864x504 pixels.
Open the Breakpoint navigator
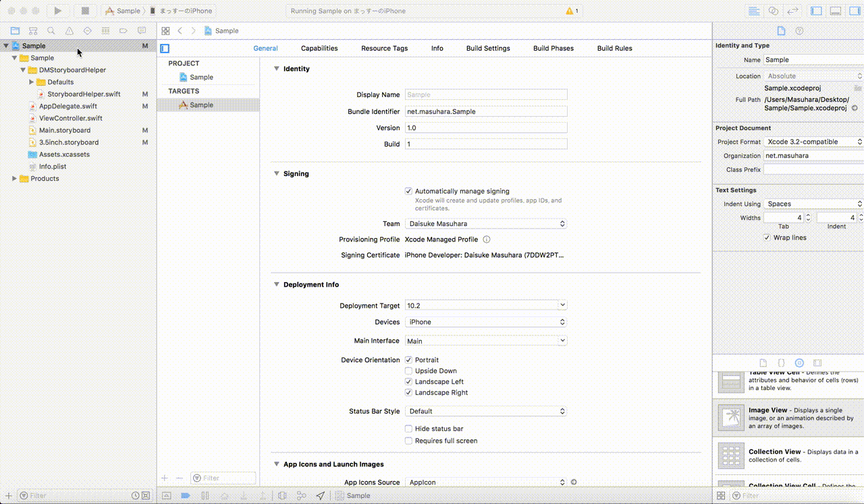pyautogui.click(x=124, y=31)
